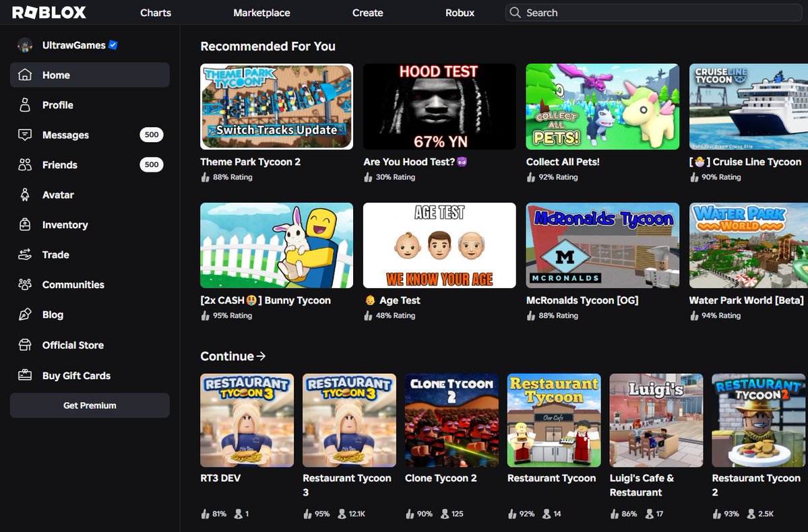Click the Official Store shop icon
This screenshot has height=532, width=808.
click(x=25, y=345)
